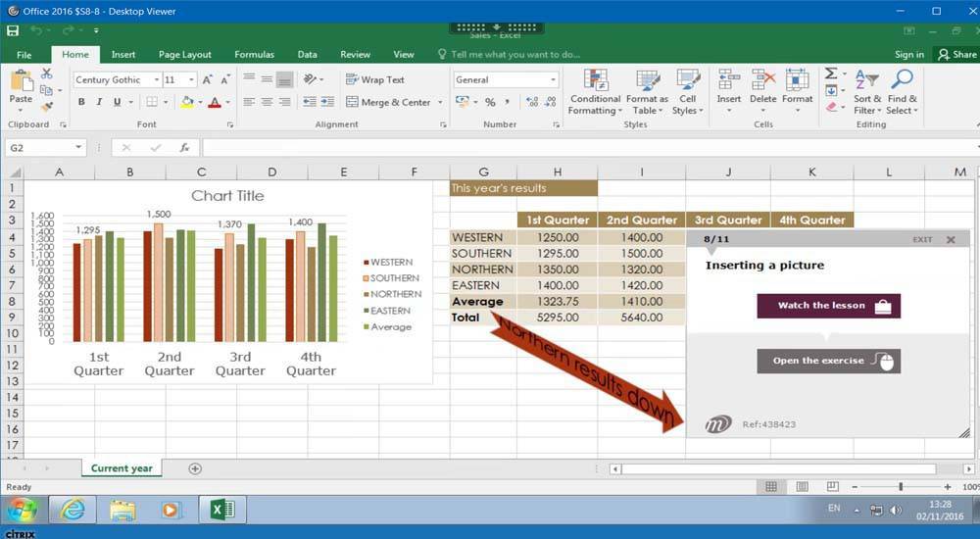This screenshot has height=539, width=980.
Task: Click the Insert Function fx icon
Action: click(183, 148)
